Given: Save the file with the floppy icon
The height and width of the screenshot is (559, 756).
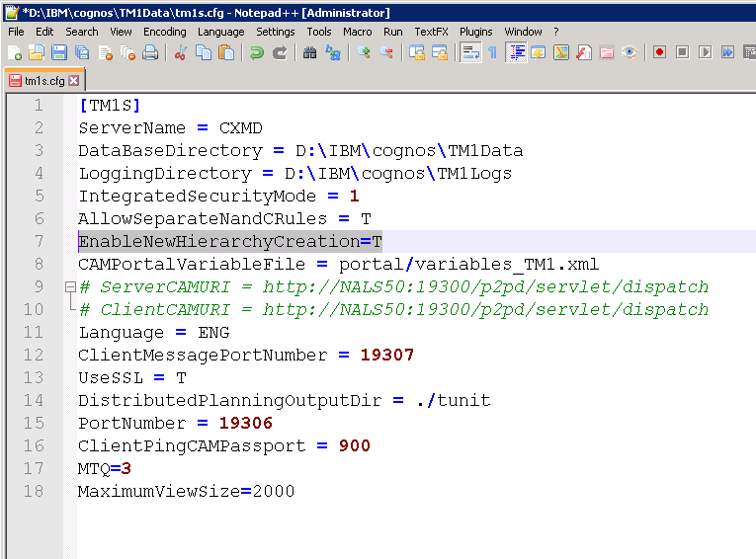Looking at the screenshot, I should point(58,52).
